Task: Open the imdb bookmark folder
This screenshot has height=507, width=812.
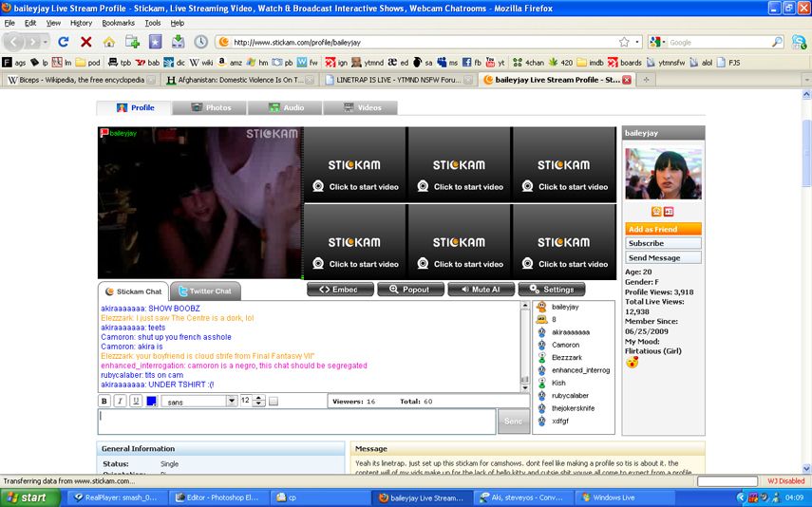Action: point(591,63)
